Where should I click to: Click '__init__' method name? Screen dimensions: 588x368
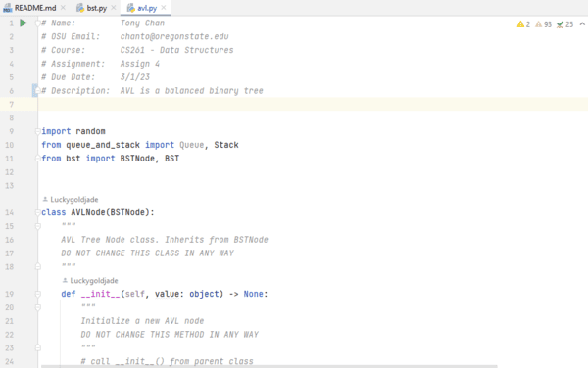pos(101,294)
